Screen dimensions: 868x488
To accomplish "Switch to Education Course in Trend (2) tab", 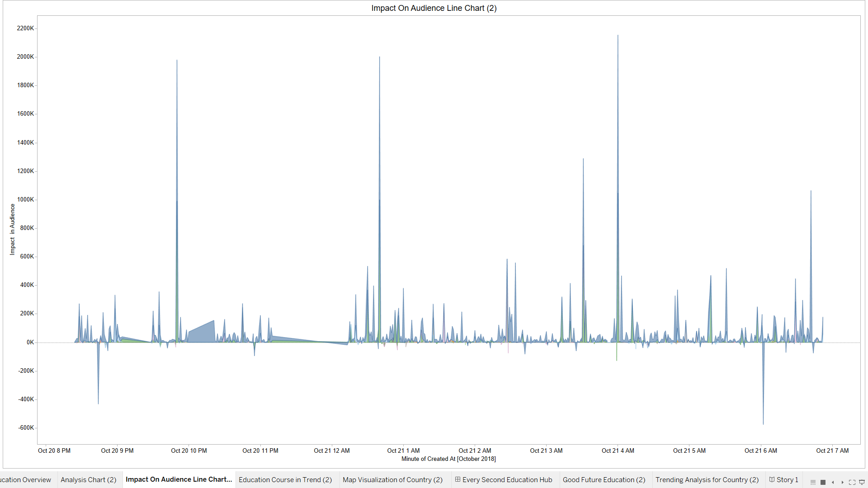I will [x=285, y=480].
